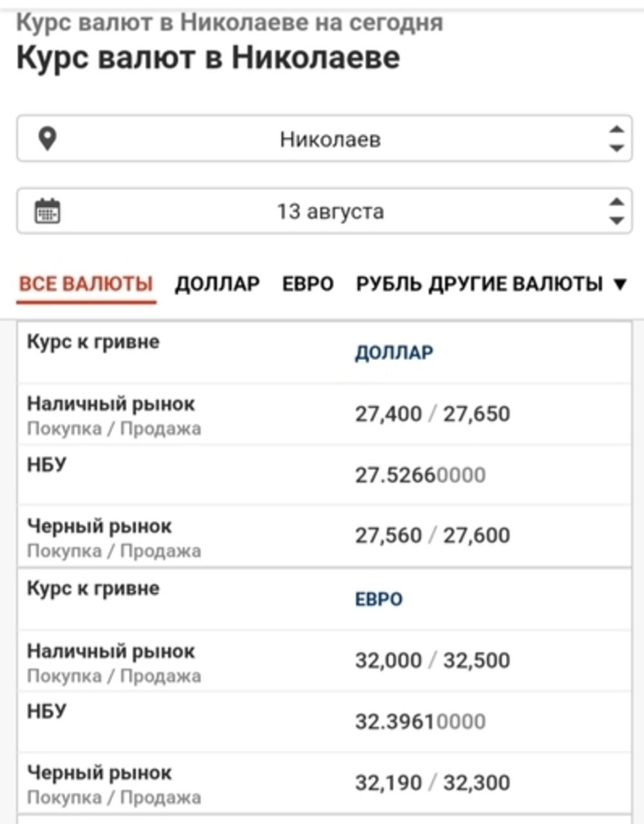
Task: Click the city selector up-down arrows
Action: click(616, 139)
